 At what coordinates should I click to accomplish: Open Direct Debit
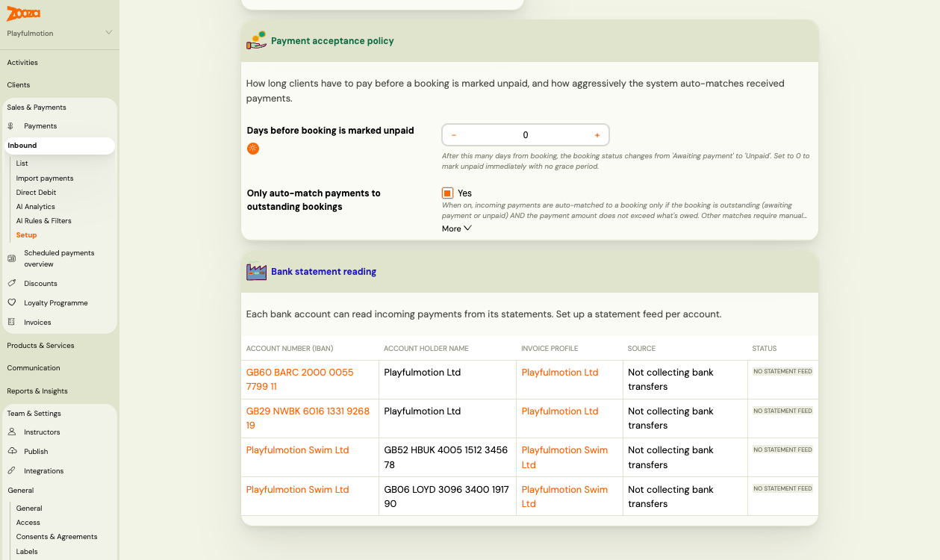tap(37, 193)
